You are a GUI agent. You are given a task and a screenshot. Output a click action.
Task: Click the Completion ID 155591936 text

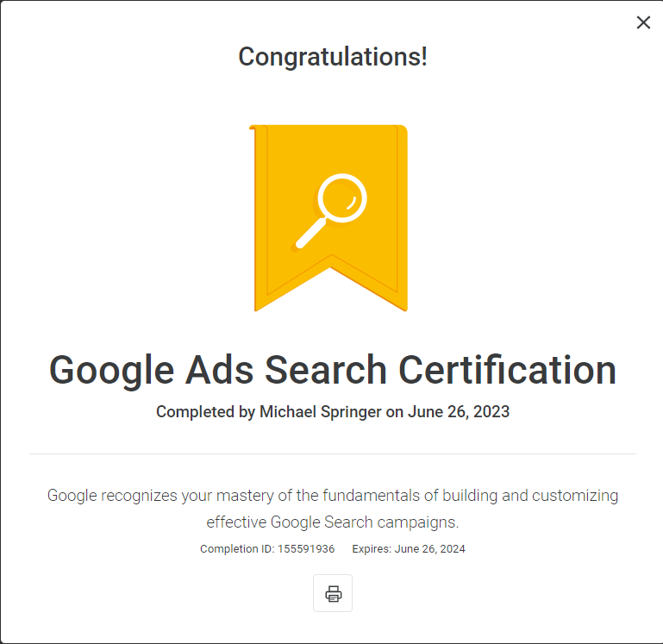(x=267, y=549)
